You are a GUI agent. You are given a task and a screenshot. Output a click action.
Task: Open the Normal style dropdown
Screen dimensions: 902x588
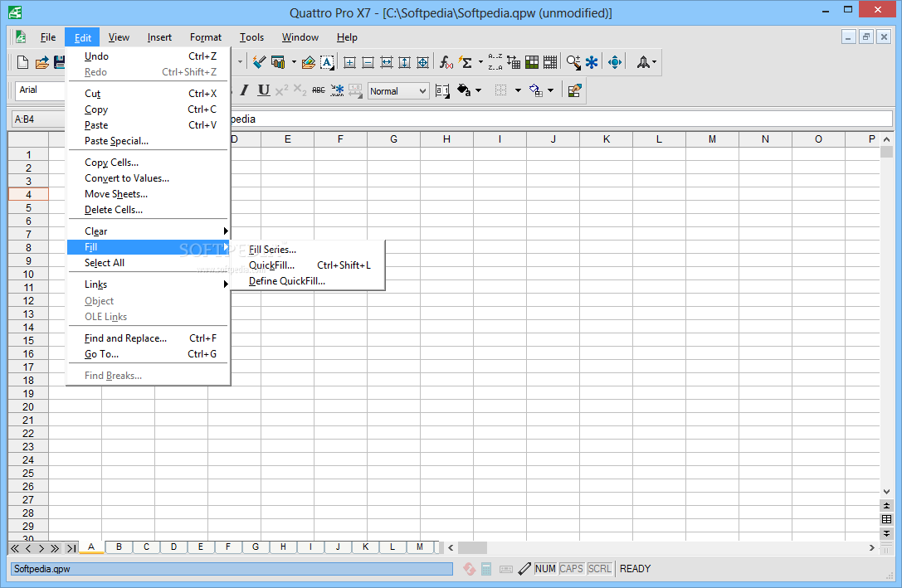tap(422, 91)
